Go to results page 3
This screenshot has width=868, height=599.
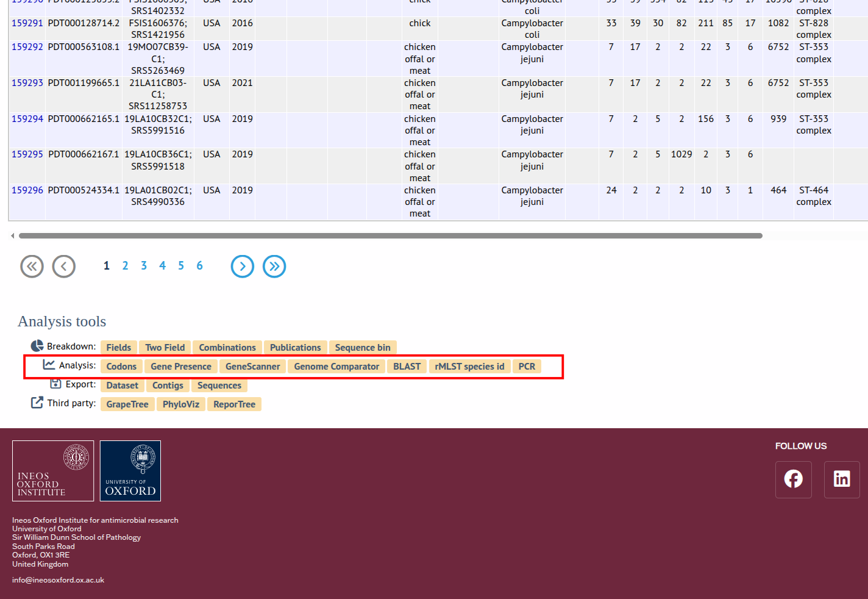point(144,266)
